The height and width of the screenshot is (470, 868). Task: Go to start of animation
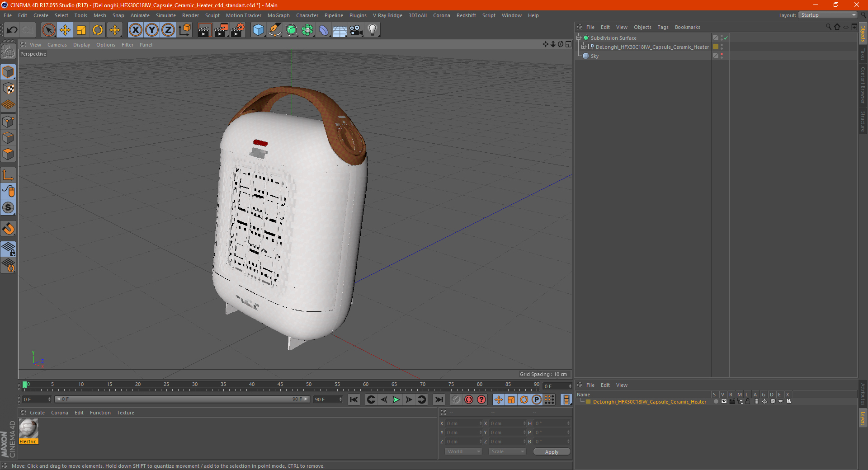pos(354,399)
